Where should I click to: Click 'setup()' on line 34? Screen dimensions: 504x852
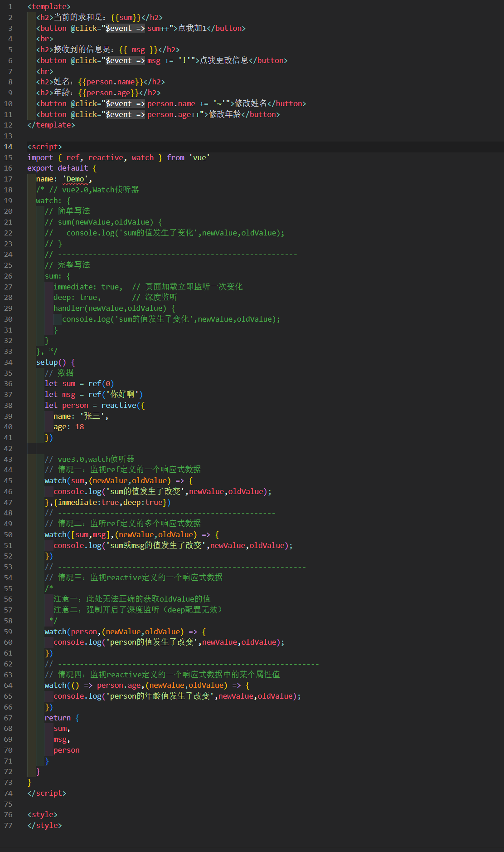(51, 362)
